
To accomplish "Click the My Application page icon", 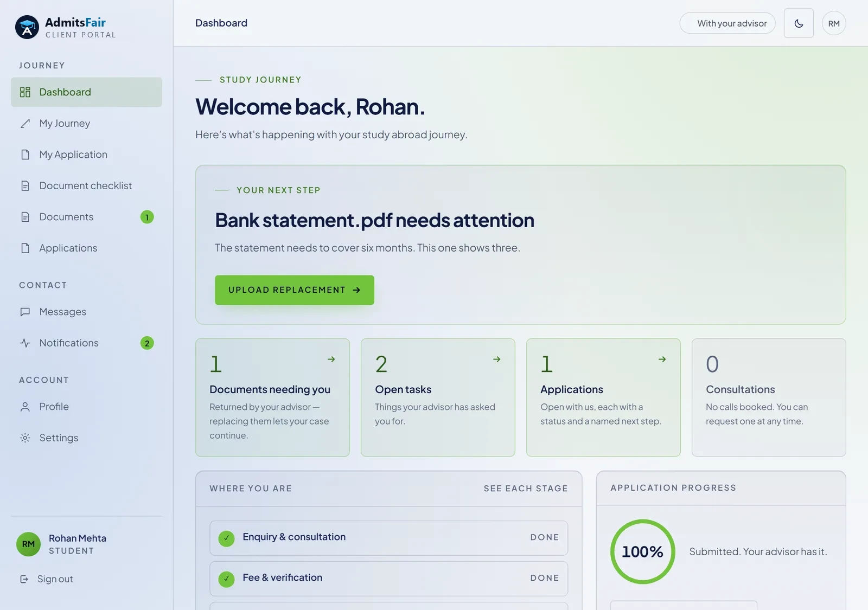I will click(25, 155).
